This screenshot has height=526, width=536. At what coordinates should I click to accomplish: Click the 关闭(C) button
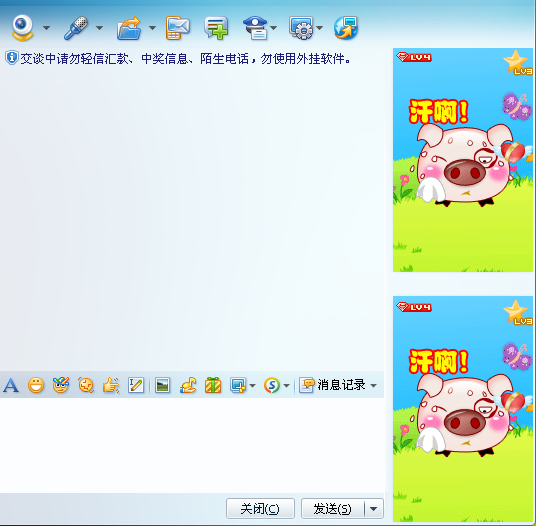[x=260, y=509]
